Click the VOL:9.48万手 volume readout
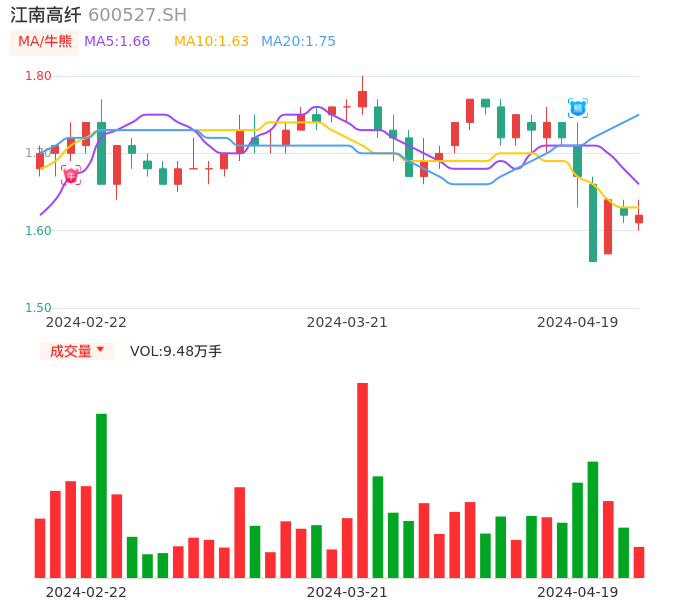This screenshot has height=606, width=686. [x=176, y=351]
